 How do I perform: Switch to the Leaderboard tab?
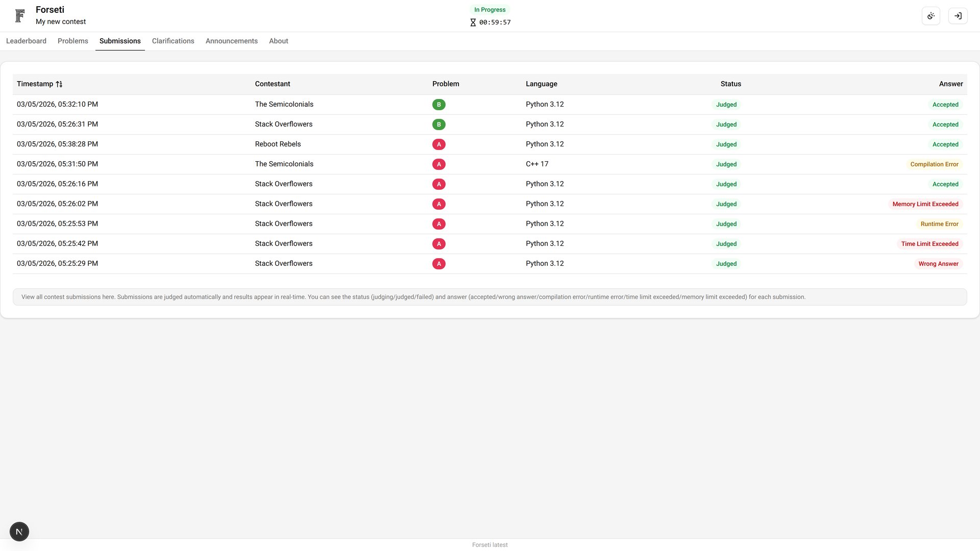tap(26, 41)
